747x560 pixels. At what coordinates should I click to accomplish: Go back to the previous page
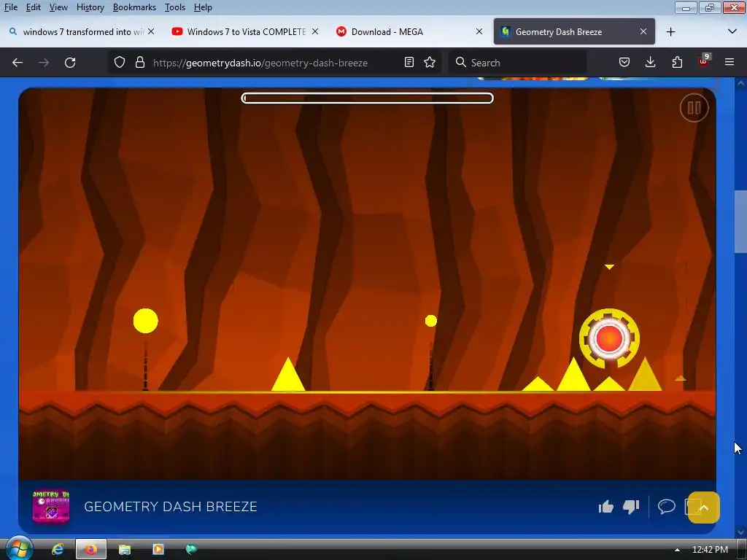coord(18,63)
